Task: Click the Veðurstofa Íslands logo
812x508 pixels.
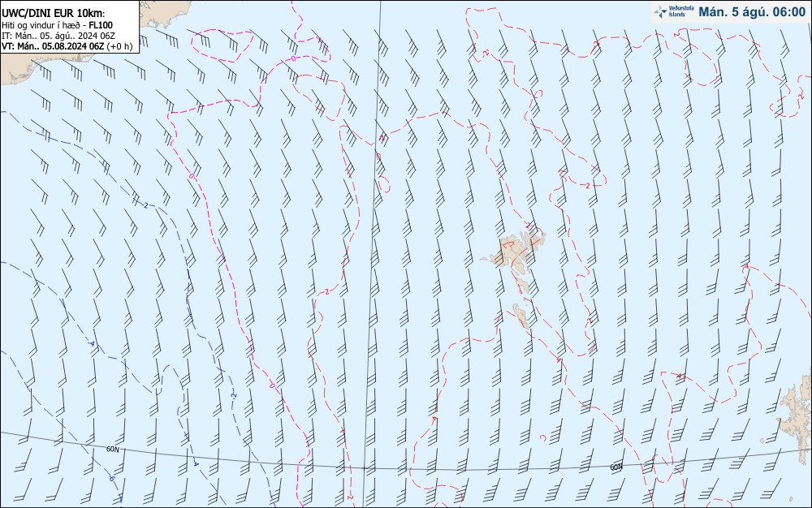Action: 674,11
